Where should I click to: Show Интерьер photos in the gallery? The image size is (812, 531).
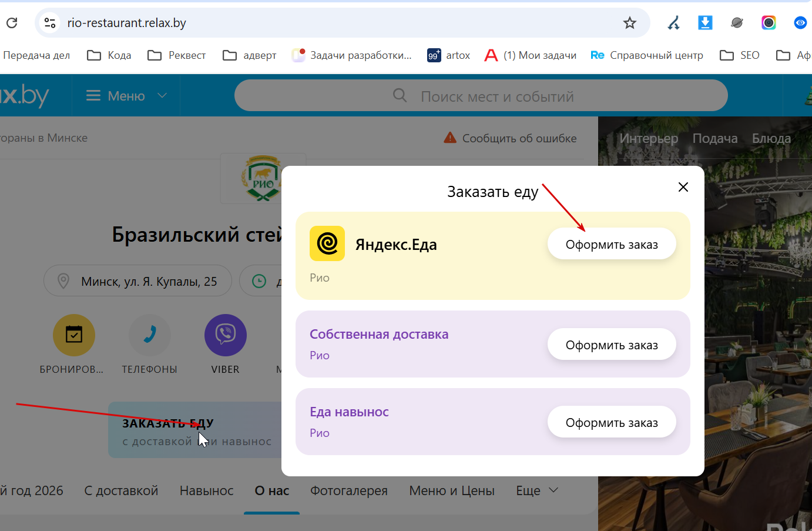click(x=649, y=138)
